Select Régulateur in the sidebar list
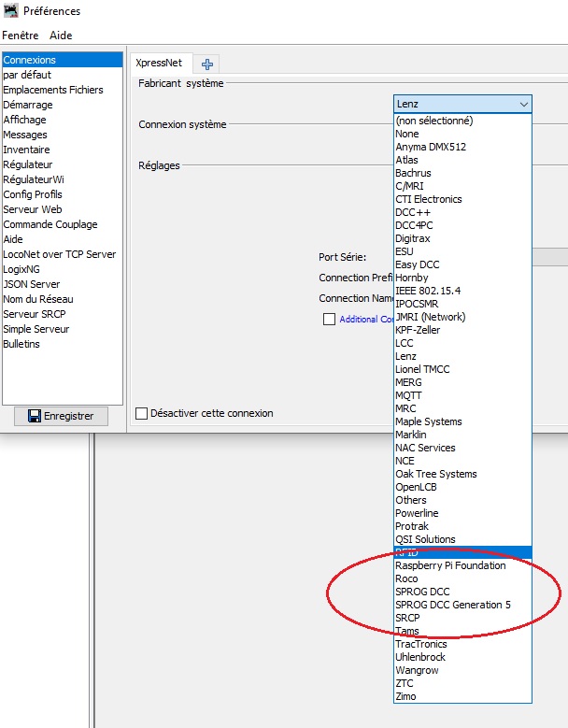This screenshot has height=728, width=568. click(x=63, y=164)
